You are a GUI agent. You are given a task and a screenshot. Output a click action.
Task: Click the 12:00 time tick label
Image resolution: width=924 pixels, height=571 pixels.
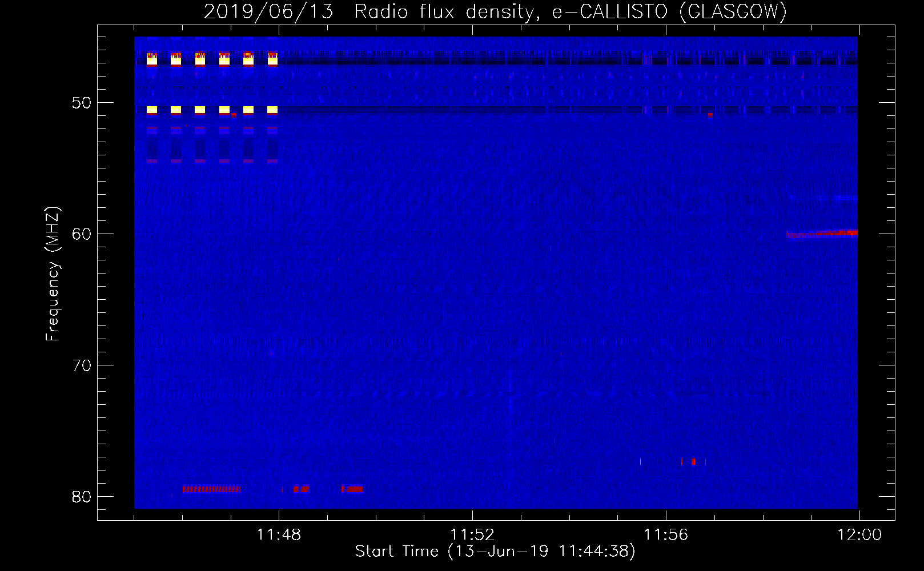[x=859, y=535]
